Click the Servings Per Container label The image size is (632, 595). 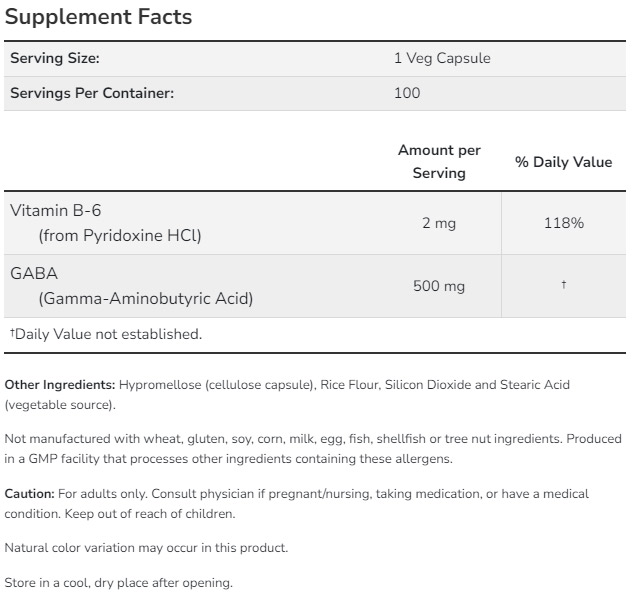tap(92, 93)
